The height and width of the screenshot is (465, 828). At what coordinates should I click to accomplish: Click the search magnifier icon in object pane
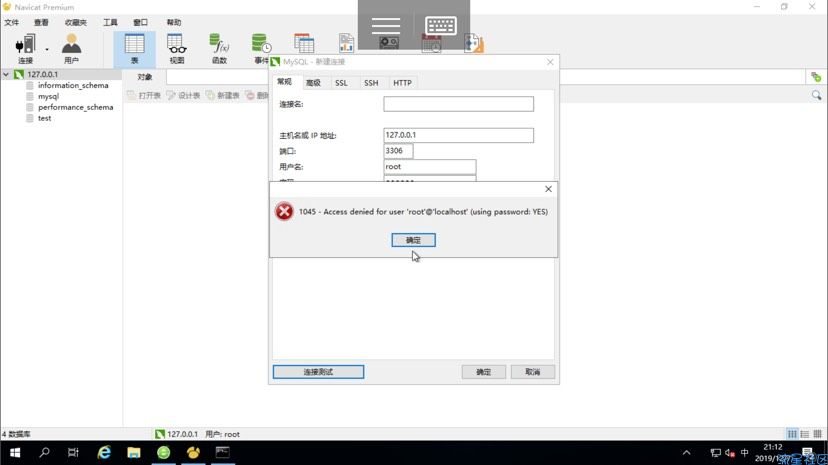coord(816,96)
